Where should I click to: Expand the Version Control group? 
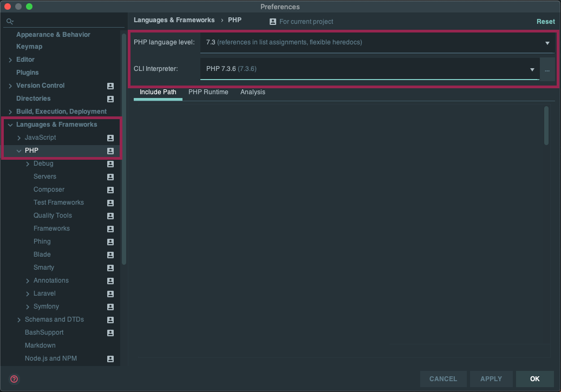[10, 86]
